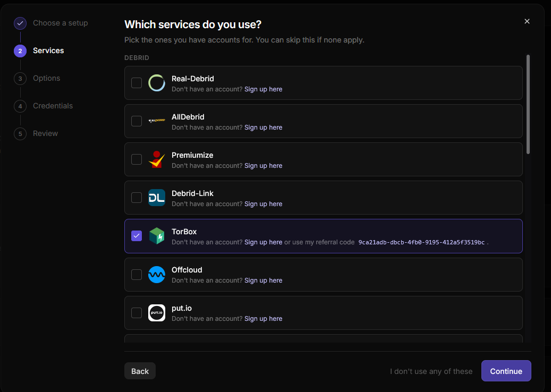Open the Review step

45,133
